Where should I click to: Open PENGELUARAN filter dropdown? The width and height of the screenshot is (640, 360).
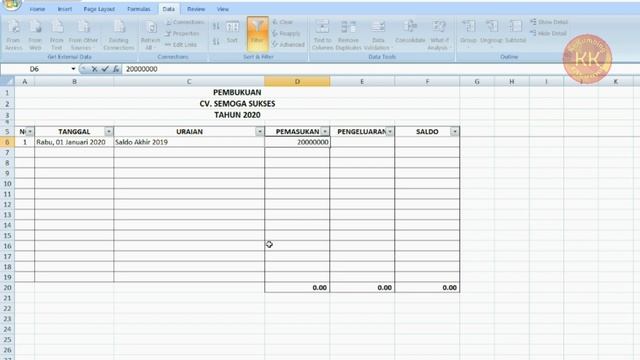[x=390, y=131]
